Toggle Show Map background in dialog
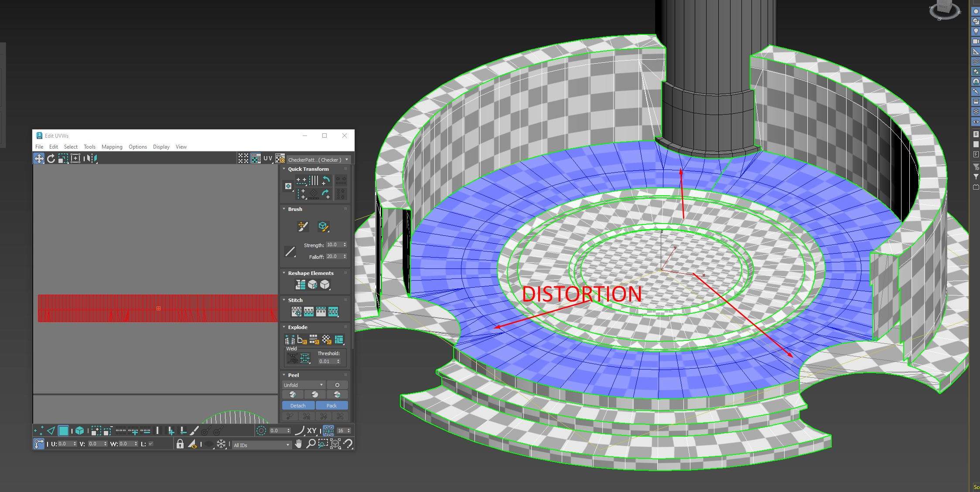980x492 pixels. (256, 159)
